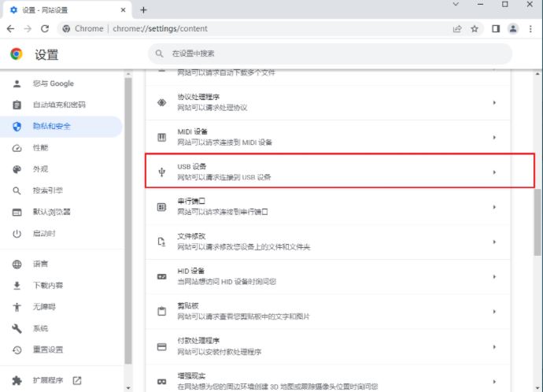Viewport: 543px width, 392px height.
Task: Open 剪贴板 permission row
Action: click(x=327, y=312)
